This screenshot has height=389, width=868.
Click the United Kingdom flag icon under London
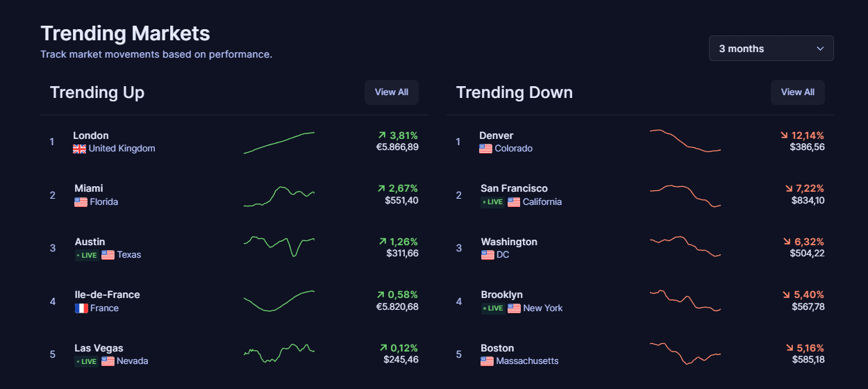click(x=79, y=149)
